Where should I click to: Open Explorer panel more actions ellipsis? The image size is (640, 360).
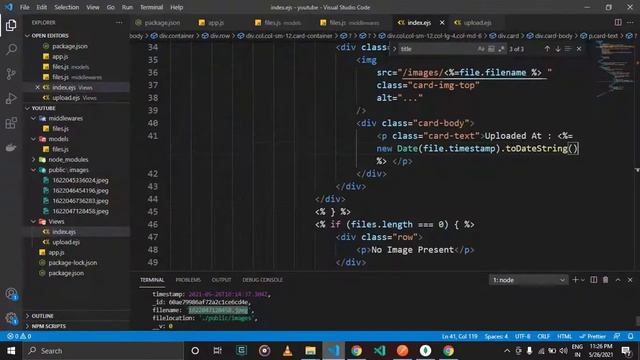point(119,23)
